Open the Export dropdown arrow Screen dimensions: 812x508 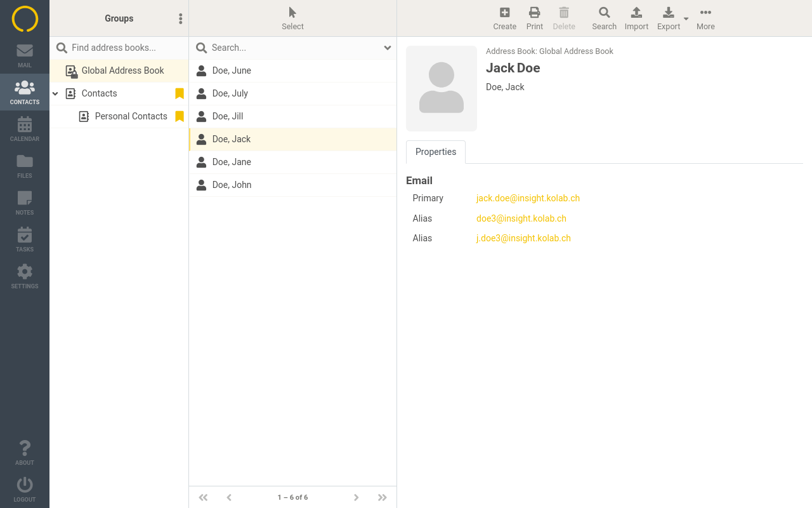[x=686, y=19]
